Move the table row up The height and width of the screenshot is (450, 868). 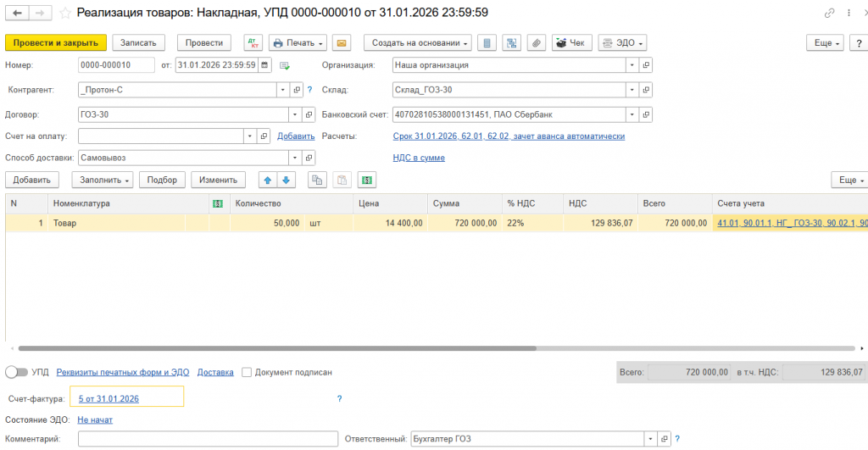(267, 180)
